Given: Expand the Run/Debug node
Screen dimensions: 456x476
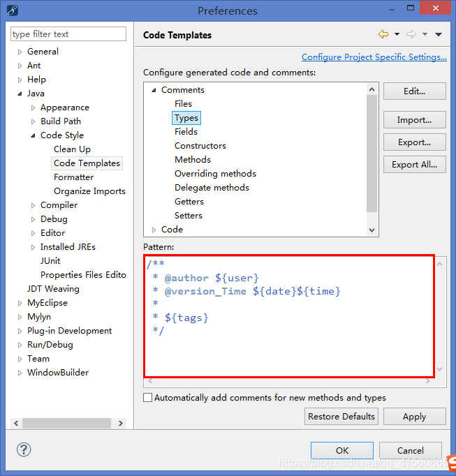Looking at the screenshot, I should 20,345.
